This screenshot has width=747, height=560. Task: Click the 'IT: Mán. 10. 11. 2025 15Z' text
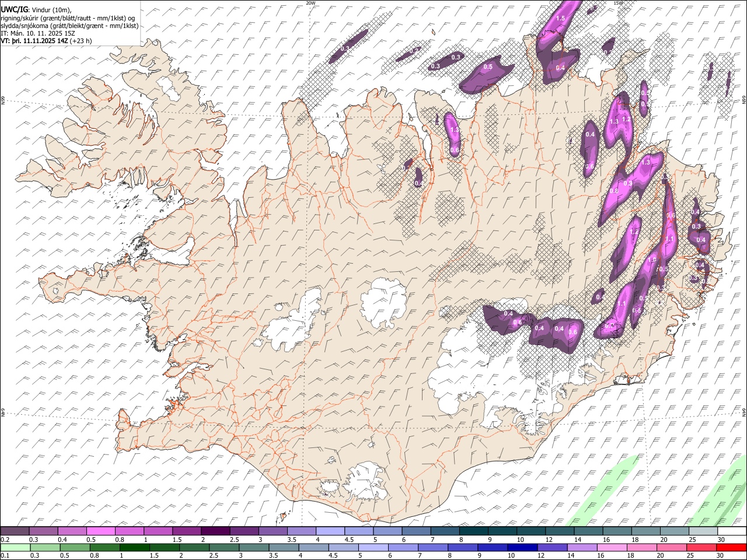pos(38,33)
